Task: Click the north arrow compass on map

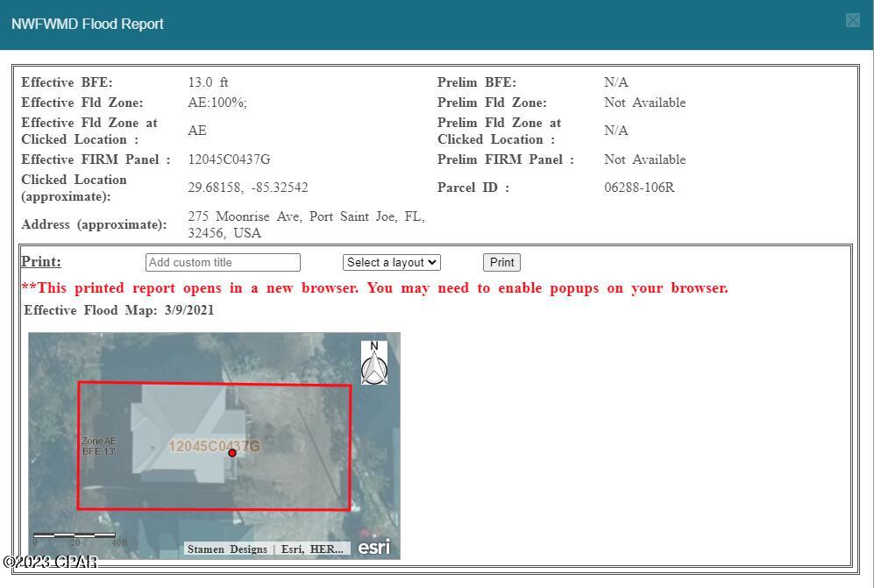Action: pyautogui.click(x=374, y=363)
